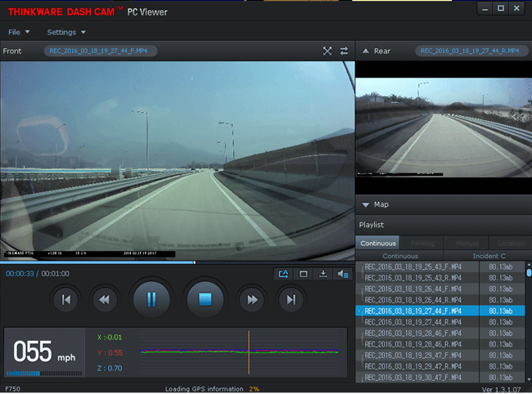This screenshot has width=532, height=394.
Task: Maximize the PC Viewer window
Action: pyautogui.click(x=501, y=8)
